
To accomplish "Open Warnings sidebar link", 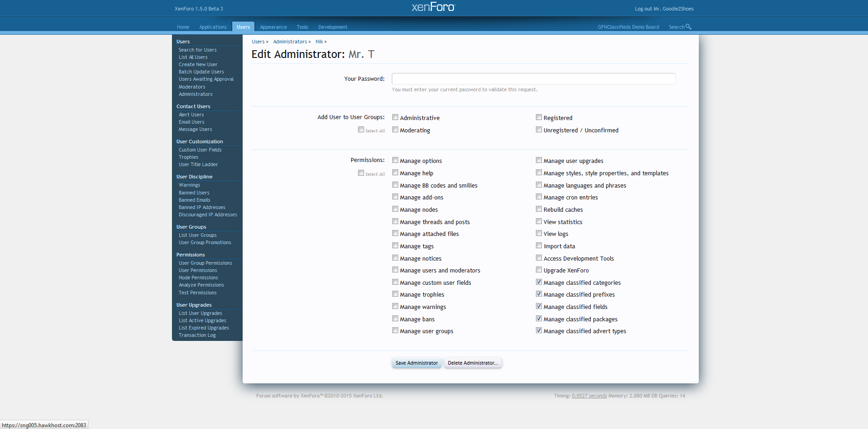I will click(x=189, y=185).
